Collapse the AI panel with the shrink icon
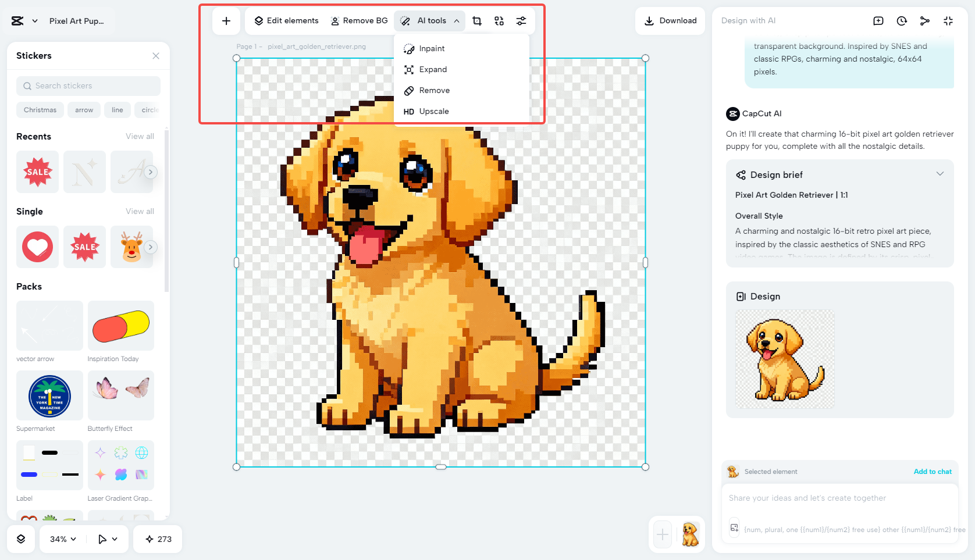Image resolution: width=975 pixels, height=560 pixels. 948,20
